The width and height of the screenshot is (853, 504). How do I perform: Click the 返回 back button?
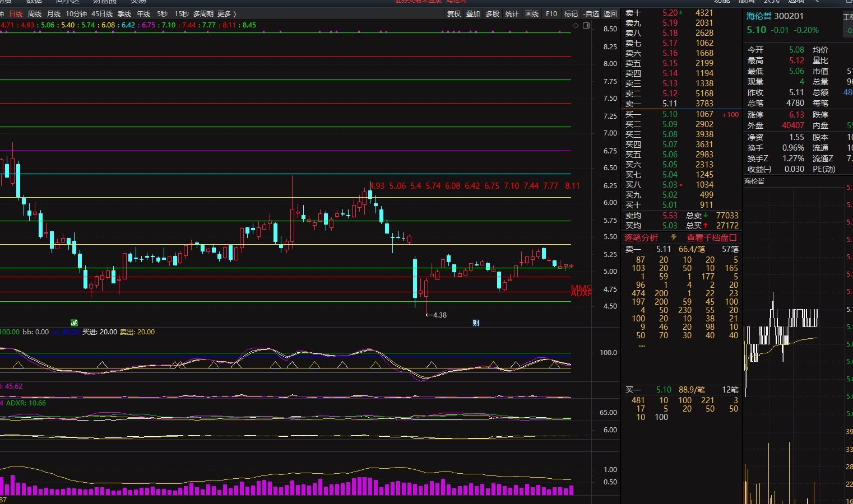(x=610, y=13)
